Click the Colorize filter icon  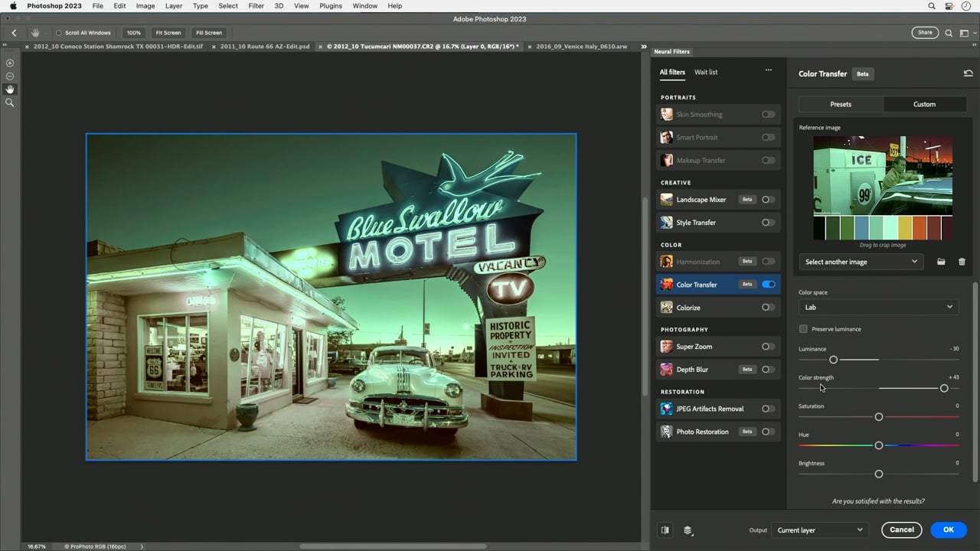tap(666, 307)
